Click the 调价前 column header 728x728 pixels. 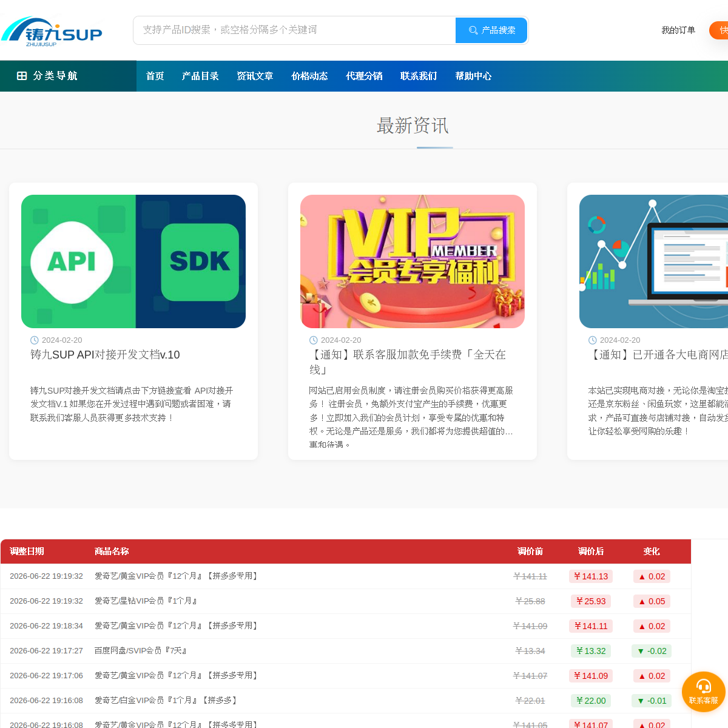(x=530, y=551)
